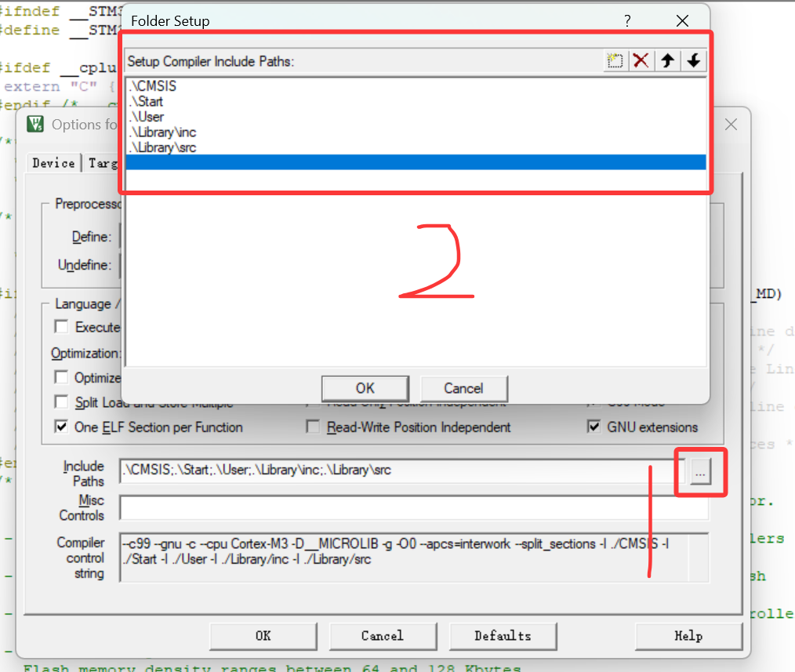Image resolution: width=795 pixels, height=672 pixels.
Task: Move the selected path down with arrow icon
Action: pyautogui.click(x=693, y=60)
